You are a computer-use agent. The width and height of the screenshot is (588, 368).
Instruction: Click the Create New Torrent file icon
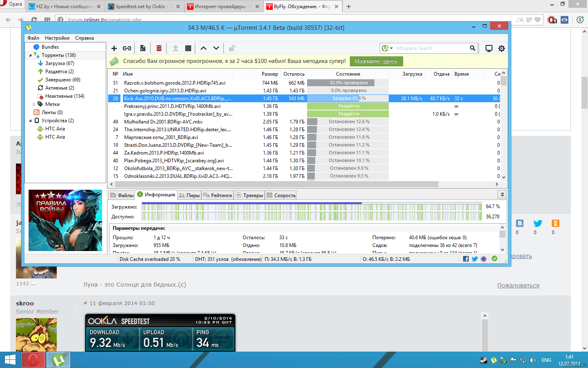click(143, 48)
